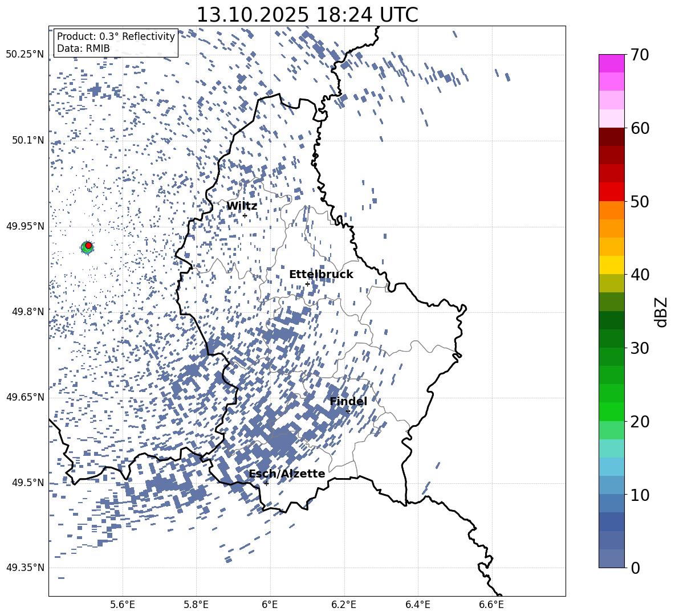Click the dark maroon colorbar band below 60

[x=611, y=137]
